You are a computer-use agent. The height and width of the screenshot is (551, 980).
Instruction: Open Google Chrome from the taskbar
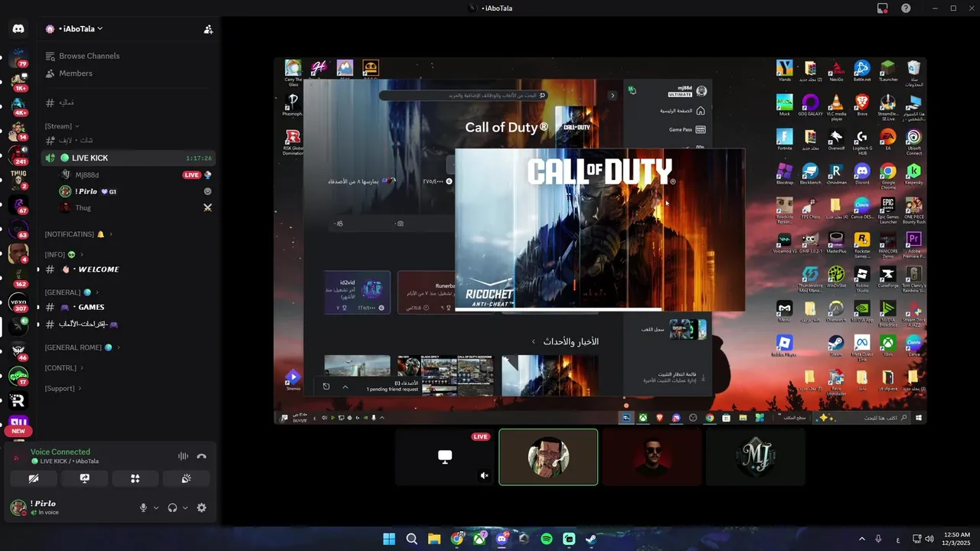pyautogui.click(x=457, y=539)
